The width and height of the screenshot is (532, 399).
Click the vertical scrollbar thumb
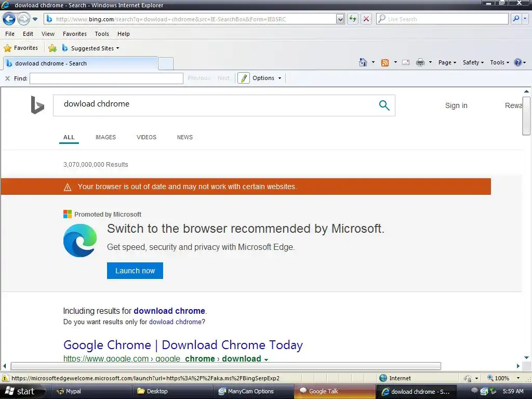(x=526, y=116)
